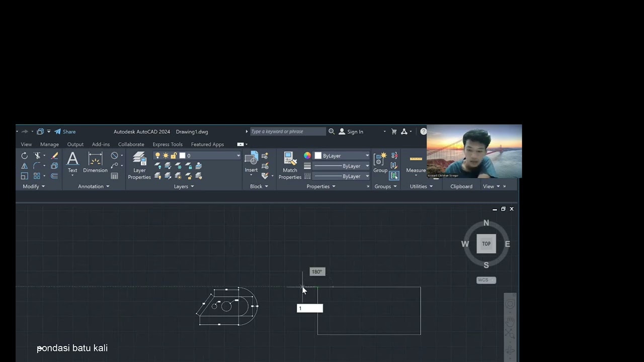Click the Share button
This screenshot has height=362, width=644.
pyautogui.click(x=65, y=132)
